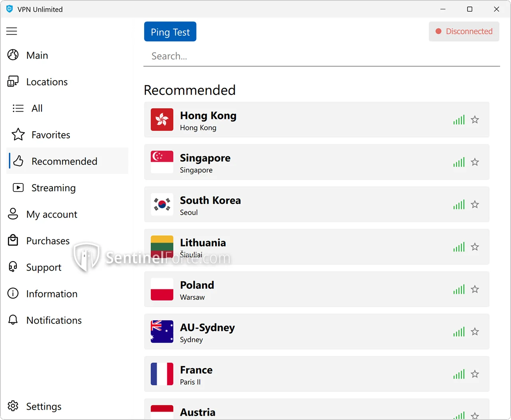Screen dimensions: 511x420
Task: Favorite the South Korea server star
Action: [x=475, y=204]
